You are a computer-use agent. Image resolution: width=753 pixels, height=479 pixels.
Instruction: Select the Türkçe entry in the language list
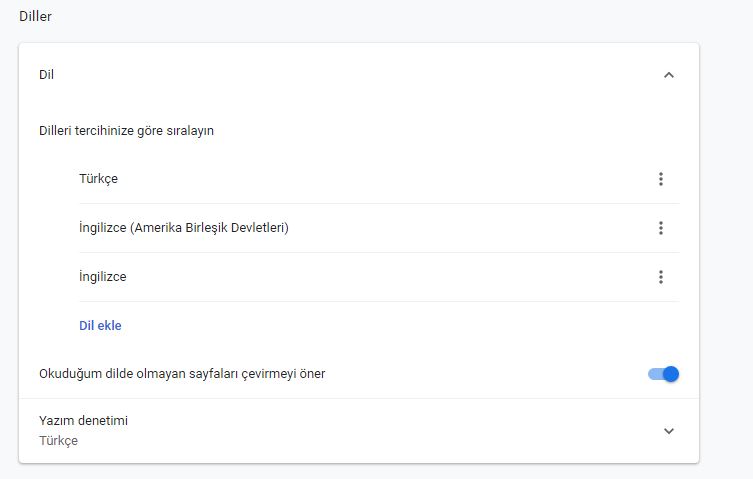(x=99, y=179)
